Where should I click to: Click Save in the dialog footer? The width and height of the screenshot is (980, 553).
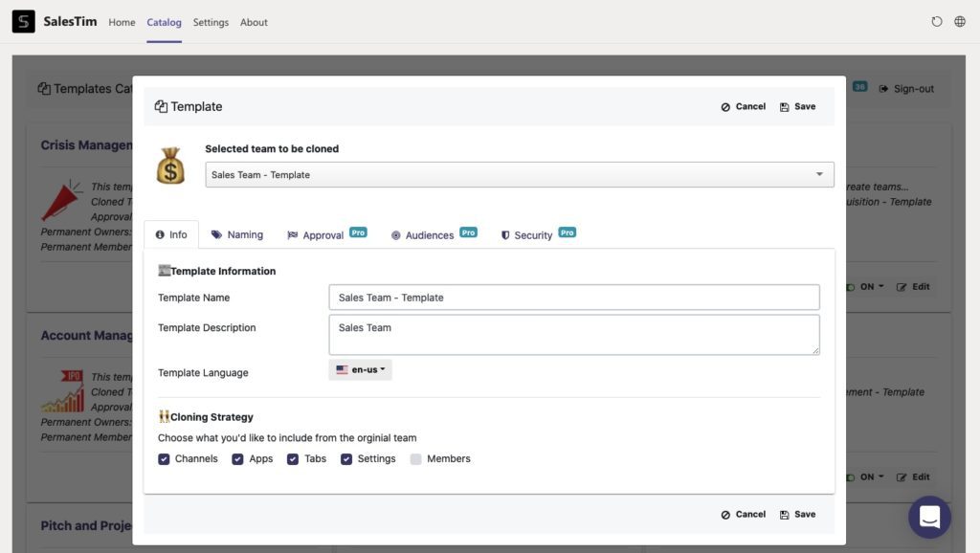coord(797,515)
